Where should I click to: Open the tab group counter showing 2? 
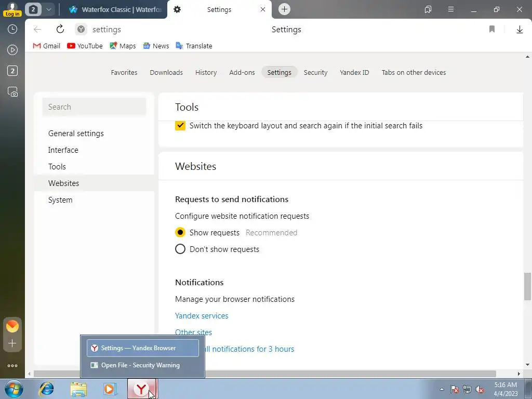[33, 9]
